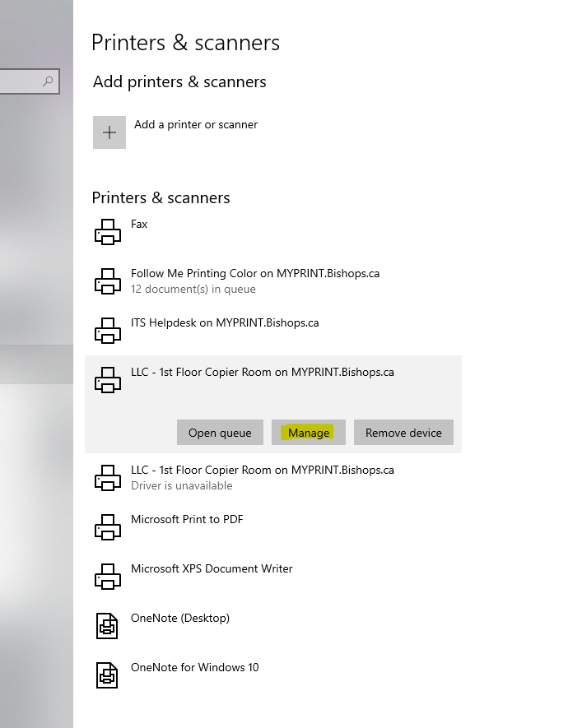This screenshot has height=728, width=568.
Task: Click the ITS Helpdesk printer icon
Action: coord(108,331)
